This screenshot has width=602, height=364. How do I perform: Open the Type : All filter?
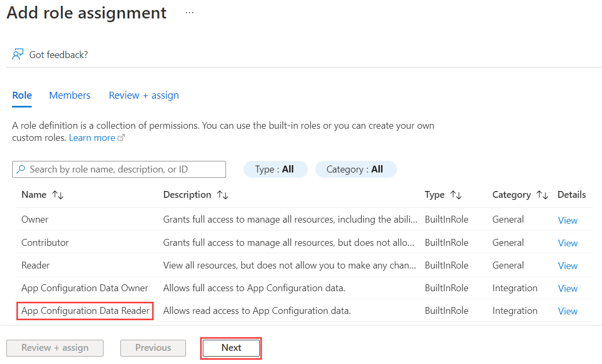click(x=275, y=169)
